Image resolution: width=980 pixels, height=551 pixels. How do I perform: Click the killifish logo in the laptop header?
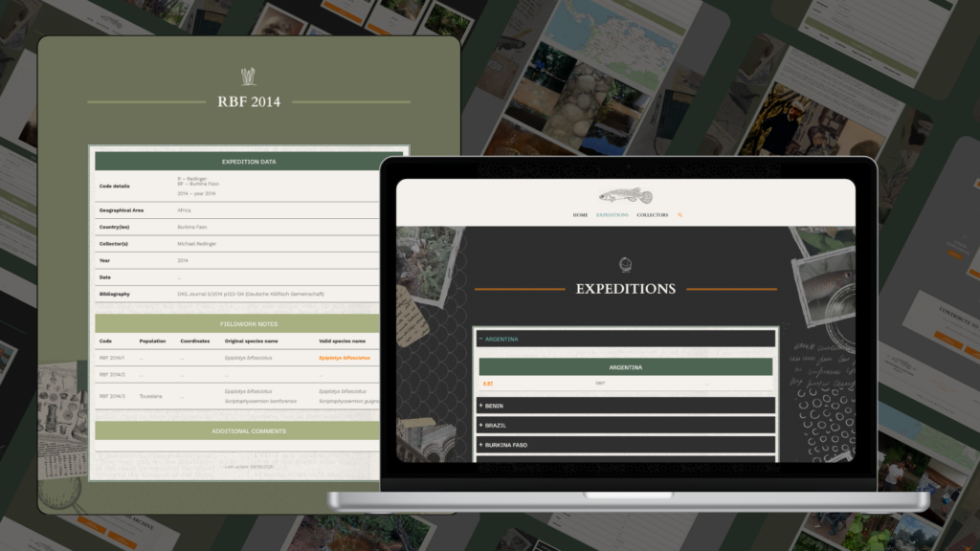[x=626, y=196]
